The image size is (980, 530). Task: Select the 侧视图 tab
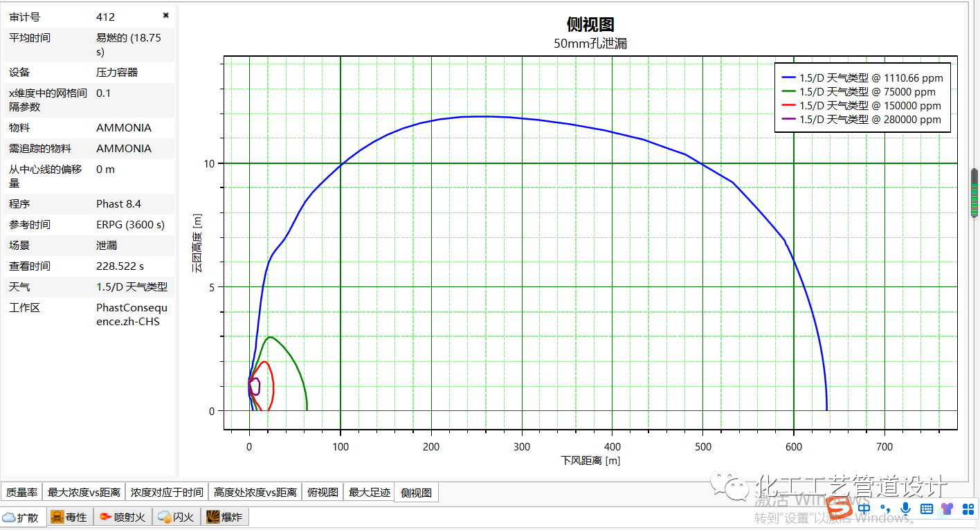point(417,493)
